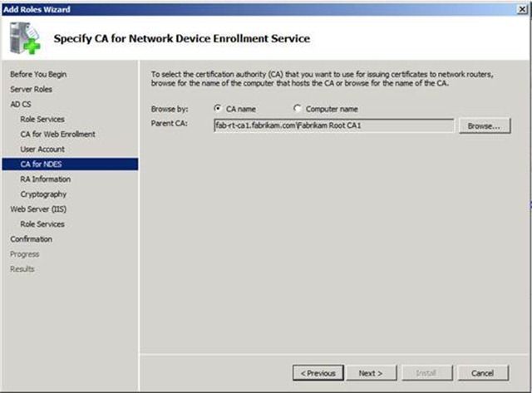Screen dimensions: 532x393
Task: Open the RA Information step
Action: click(46, 179)
